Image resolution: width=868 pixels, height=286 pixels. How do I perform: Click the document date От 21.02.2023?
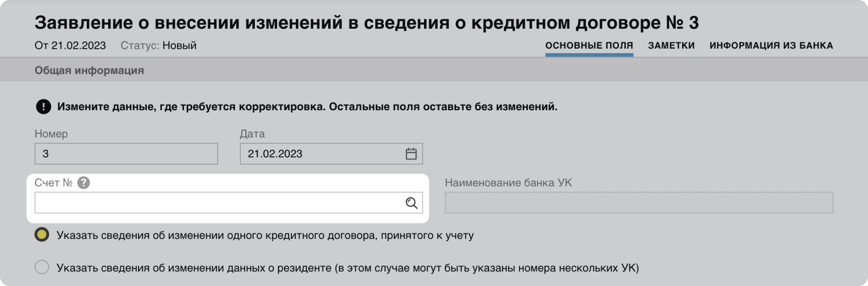[x=70, y=46]
